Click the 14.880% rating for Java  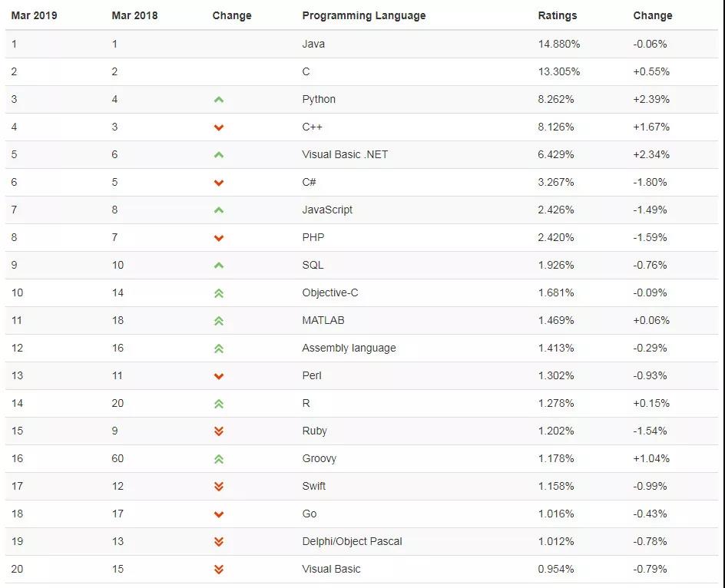(559, 44)
